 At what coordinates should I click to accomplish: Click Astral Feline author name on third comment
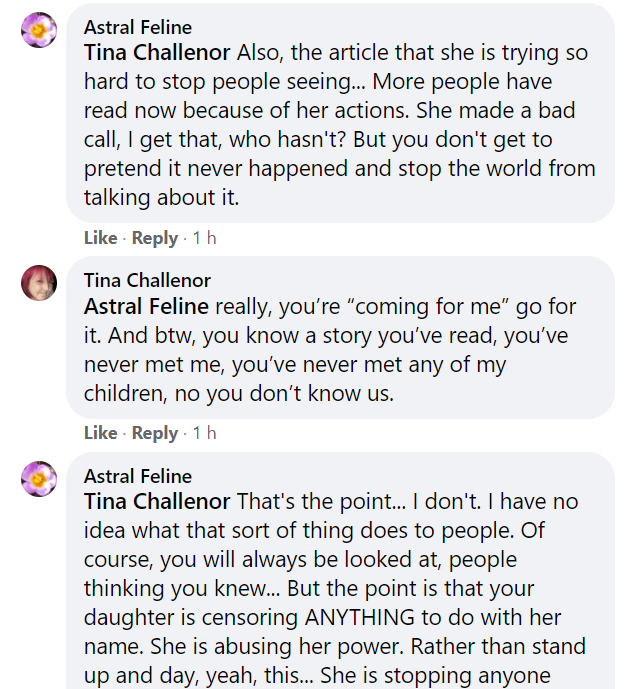point(138,476)
